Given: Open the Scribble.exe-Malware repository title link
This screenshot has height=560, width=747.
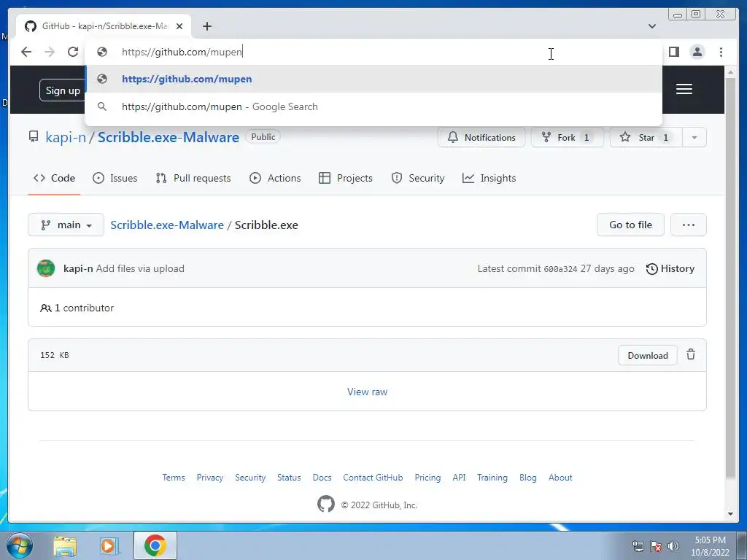Looking at the screenshot, I should coord(169,137).
